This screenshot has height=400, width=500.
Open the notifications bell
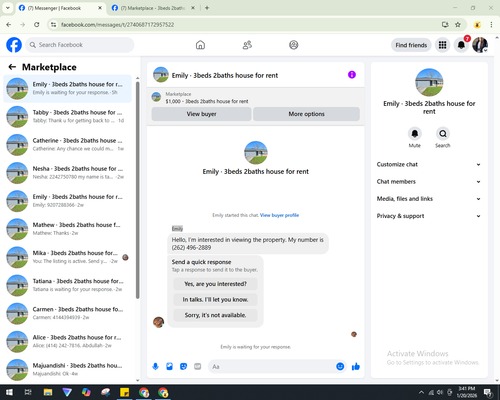click(461, 45)
